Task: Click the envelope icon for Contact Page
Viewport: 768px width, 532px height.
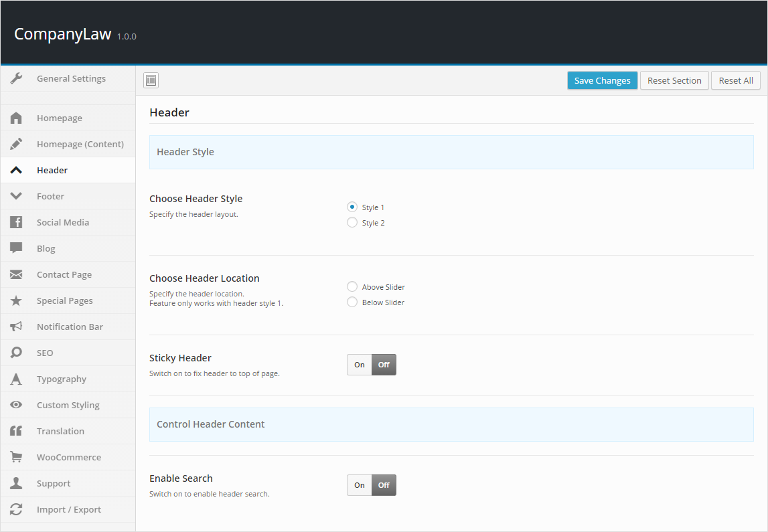Action: pos(17,274)
